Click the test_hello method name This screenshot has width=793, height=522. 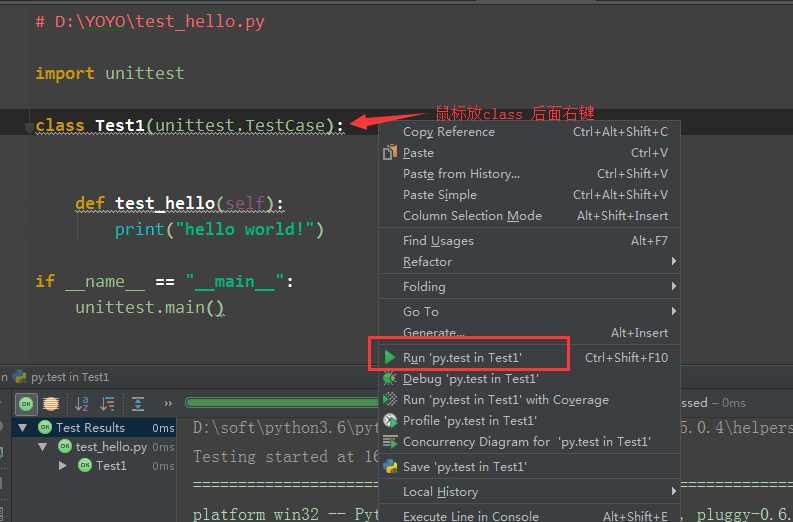[x=165, y=203]
